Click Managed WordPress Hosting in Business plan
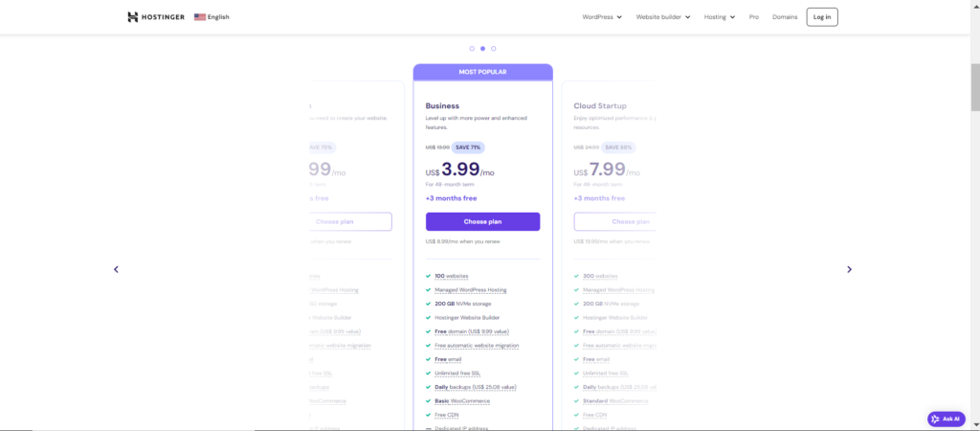Image resolution: width=980 pixels, height=431 pixels. click(x=470, y=289)
